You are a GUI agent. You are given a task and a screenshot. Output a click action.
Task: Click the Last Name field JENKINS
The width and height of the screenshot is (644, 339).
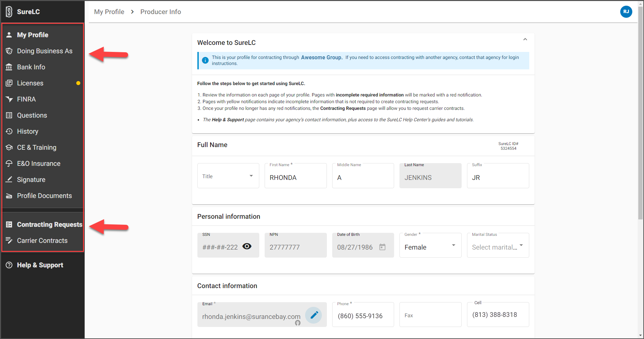[431, 176]
